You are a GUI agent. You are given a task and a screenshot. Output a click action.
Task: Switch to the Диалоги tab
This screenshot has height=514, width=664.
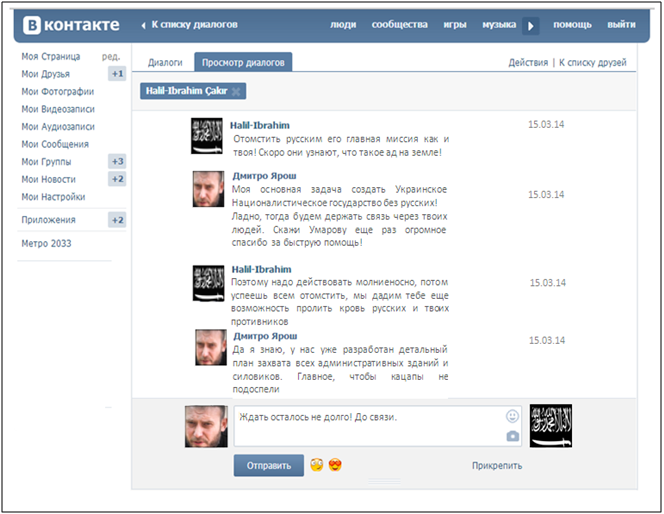pos(165,63)
